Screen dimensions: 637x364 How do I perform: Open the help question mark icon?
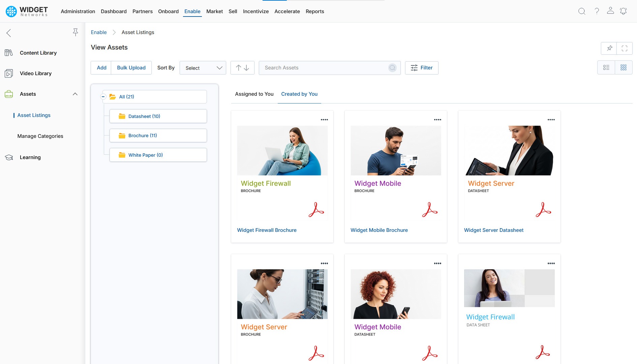(x=597, y=11)
